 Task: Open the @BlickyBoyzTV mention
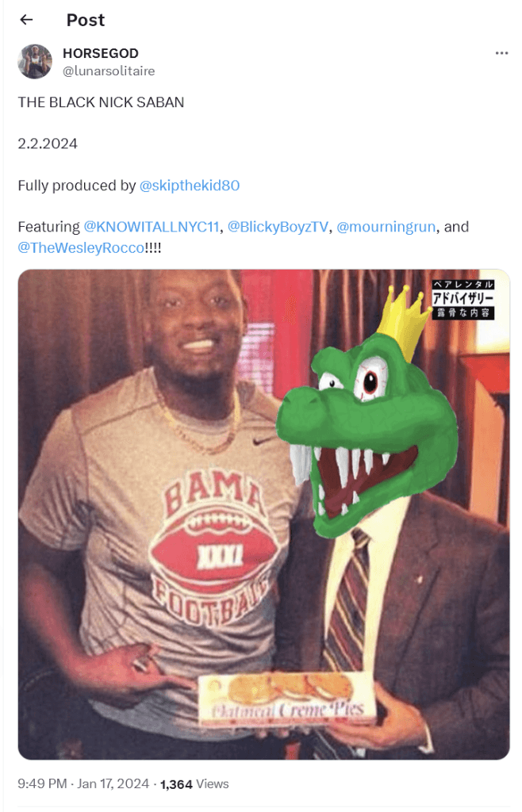click(x=278, y=227)
